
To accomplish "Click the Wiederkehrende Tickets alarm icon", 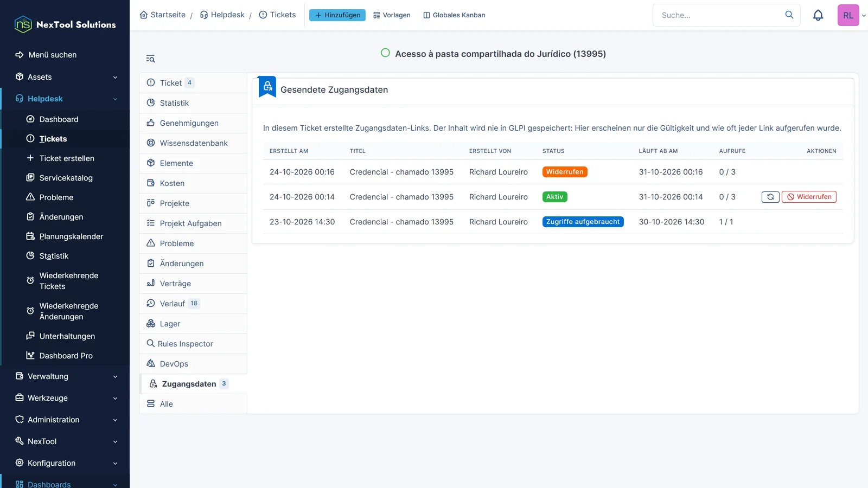I will point(30,280).
